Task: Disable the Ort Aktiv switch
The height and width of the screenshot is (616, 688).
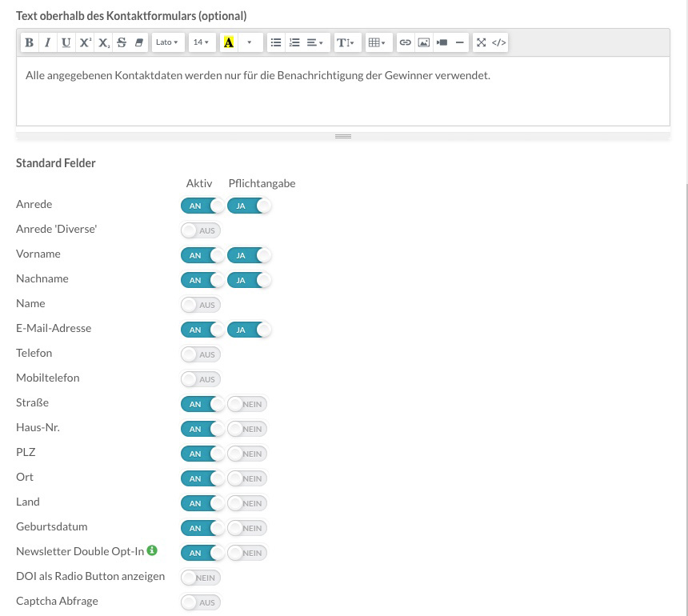Action: coord(202,478)
